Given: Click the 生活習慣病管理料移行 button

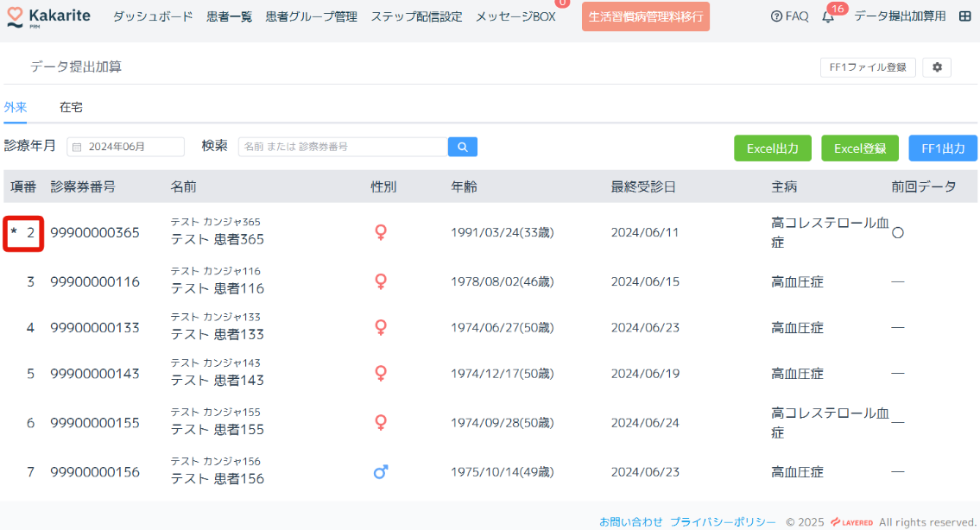Looking at the screenshot, I should click(646, 16).
